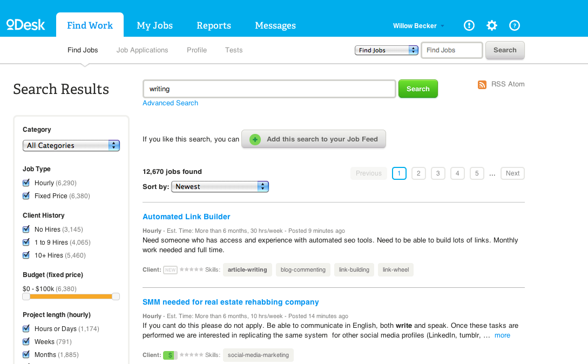Switch to the Find Work tab
This screenshot has height=364, width=588.
[x=90, y=25]
